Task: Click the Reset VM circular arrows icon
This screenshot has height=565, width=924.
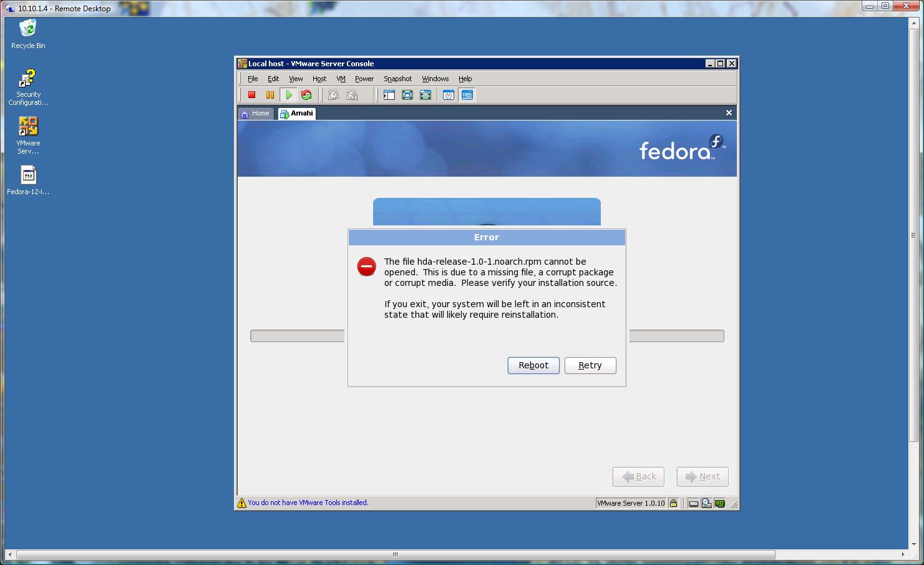Action: 306,95
